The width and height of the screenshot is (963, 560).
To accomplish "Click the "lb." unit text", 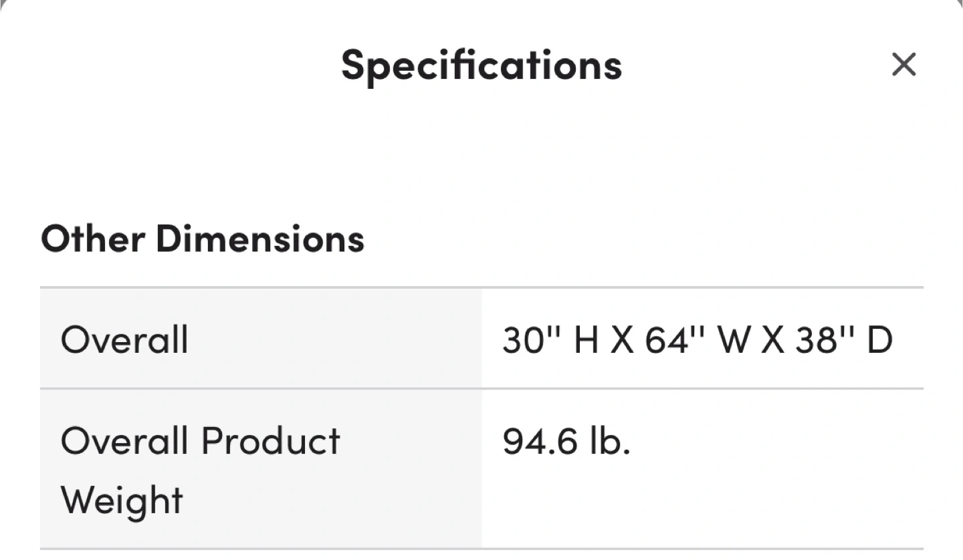I will 610,441.
